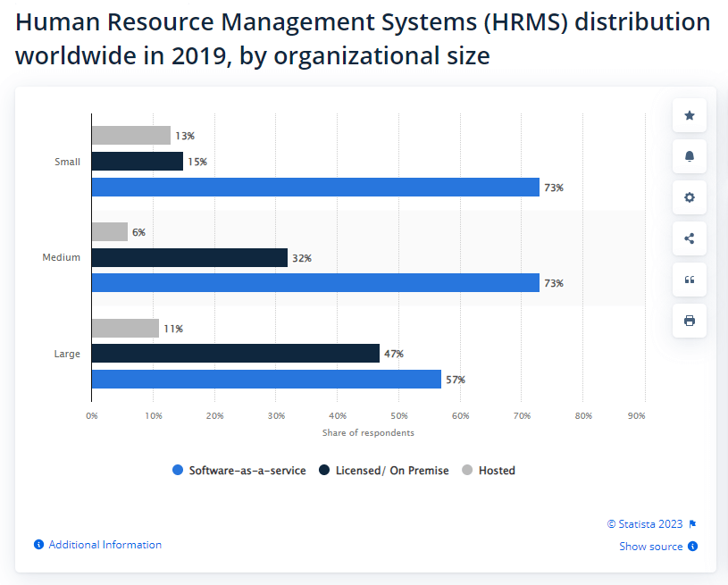728x585 pixels.
Task: Click info icon beside Additional Information
Action: [38, 545]
